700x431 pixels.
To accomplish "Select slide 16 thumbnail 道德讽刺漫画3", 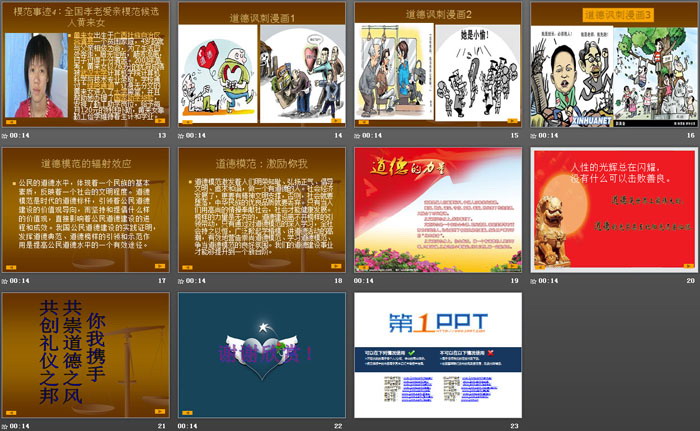I will (614, 65).
